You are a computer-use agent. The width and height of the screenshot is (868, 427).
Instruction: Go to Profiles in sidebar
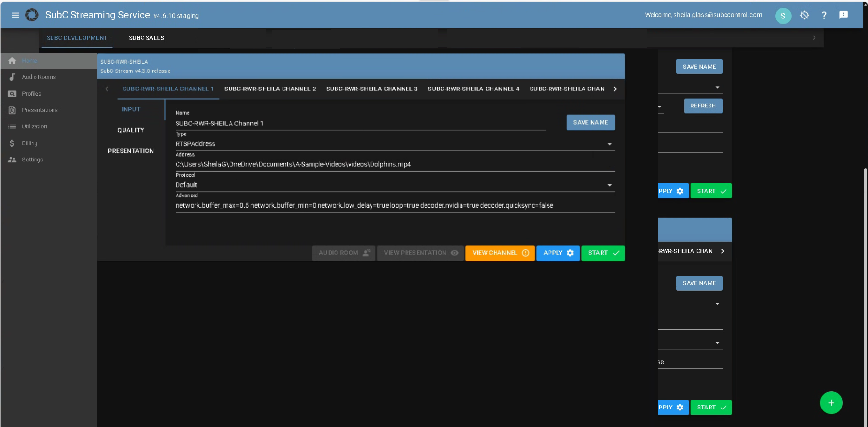(32, 94)
